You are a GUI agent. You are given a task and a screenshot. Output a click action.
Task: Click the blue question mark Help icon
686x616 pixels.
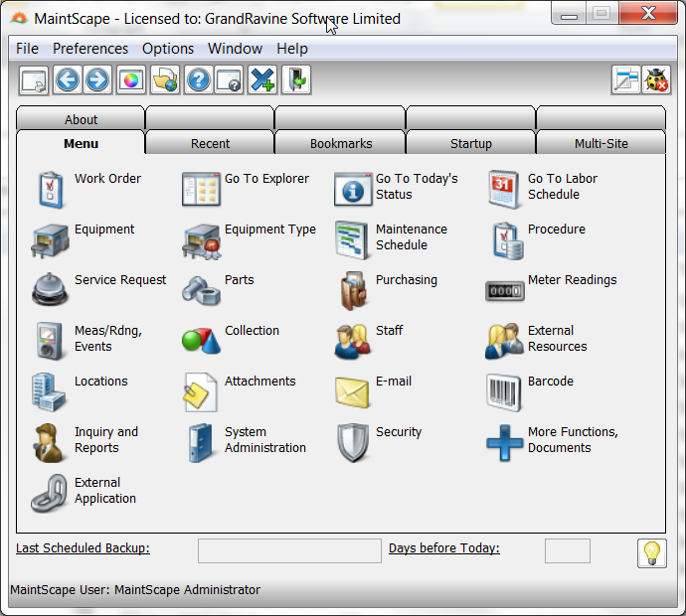click(x=199, y=80)
